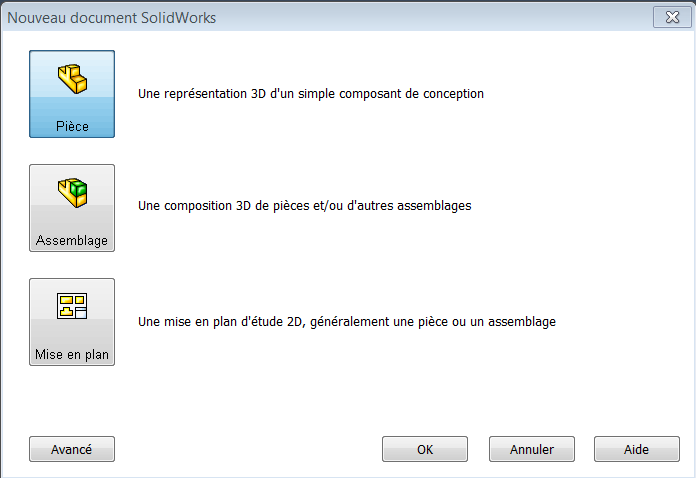Close the Nouveau document SolidWorks dialog
696x478 pixels.
pyautogui.click(x=672, y=17)
